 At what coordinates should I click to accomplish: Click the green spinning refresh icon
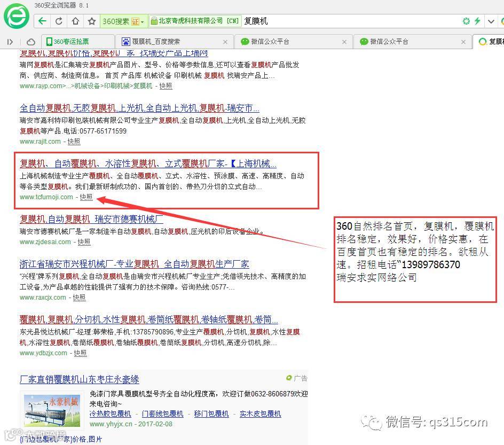click(466, 21)
